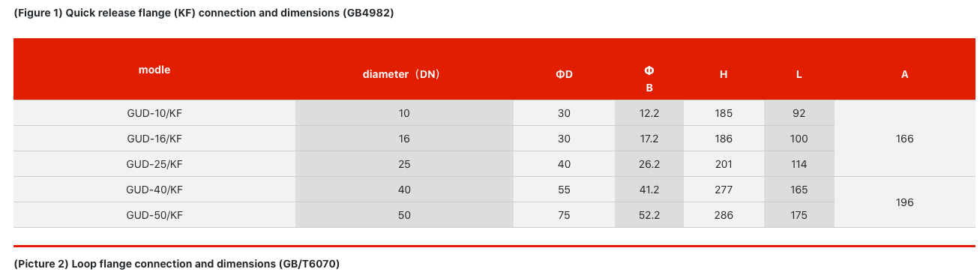Select the L column header

799,74
